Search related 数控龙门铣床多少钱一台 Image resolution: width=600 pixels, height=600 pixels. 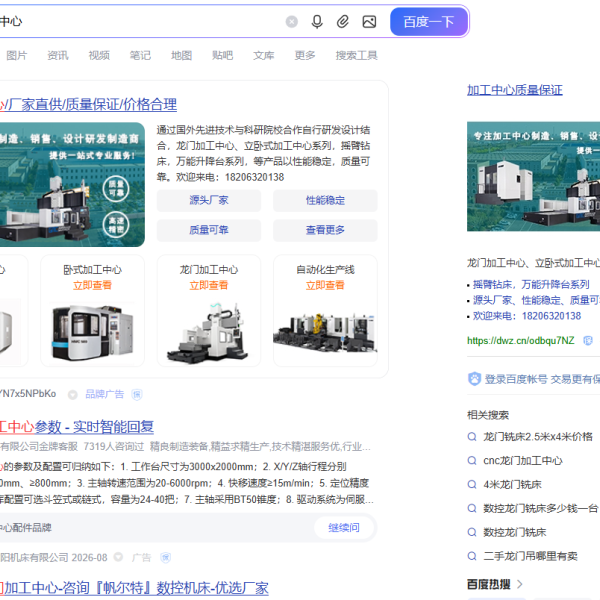click(x=540, y=509)
